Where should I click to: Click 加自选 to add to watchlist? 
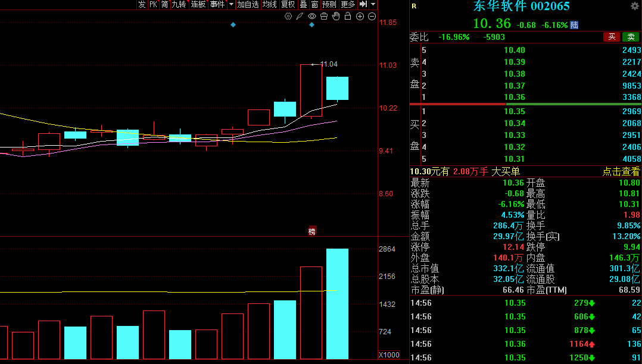point(248,5)
